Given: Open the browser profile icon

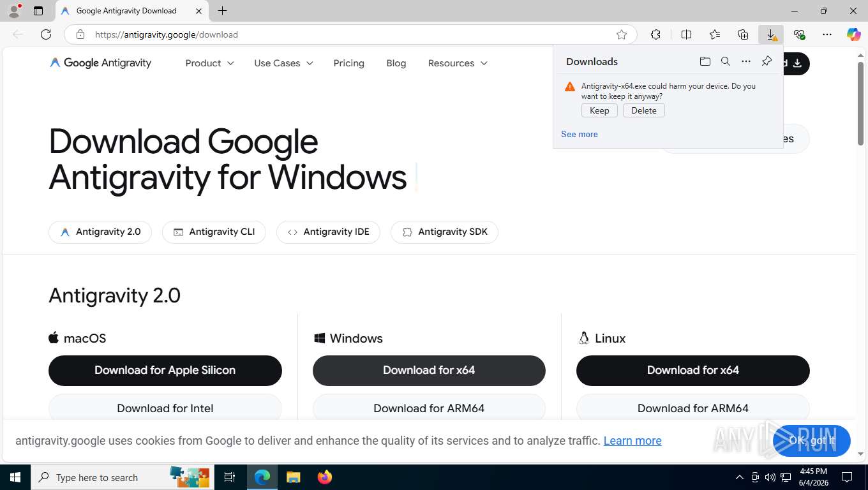Looking at the screenshot, I should tap(13, 11).
